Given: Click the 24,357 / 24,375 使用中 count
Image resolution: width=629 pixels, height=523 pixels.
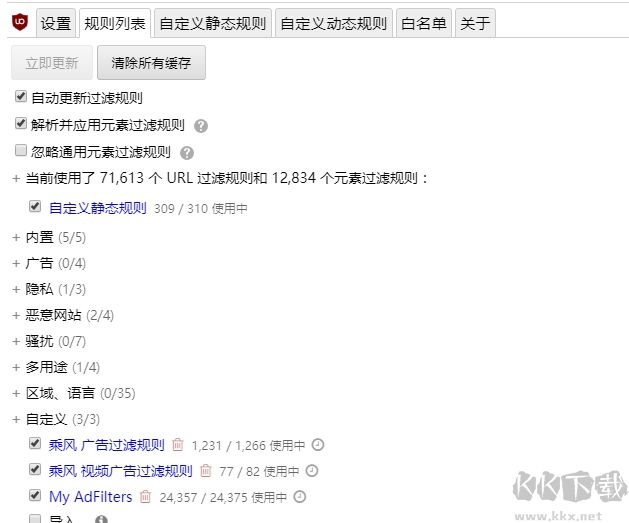Looking at the screenshot, I should (223, 497).
